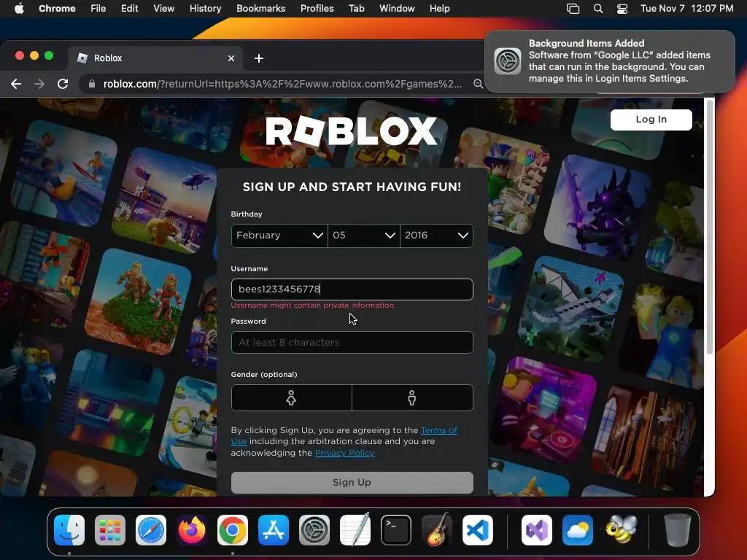Click the page vertical scrollbar
Viewport: 747px width, 560px height.
coord(709,227)
